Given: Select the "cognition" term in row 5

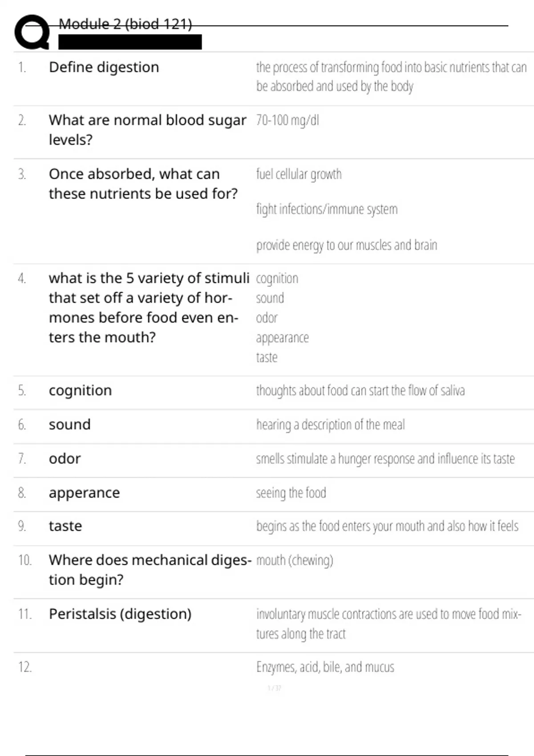Looking at the screenshot, I should (x=80, y=390).
